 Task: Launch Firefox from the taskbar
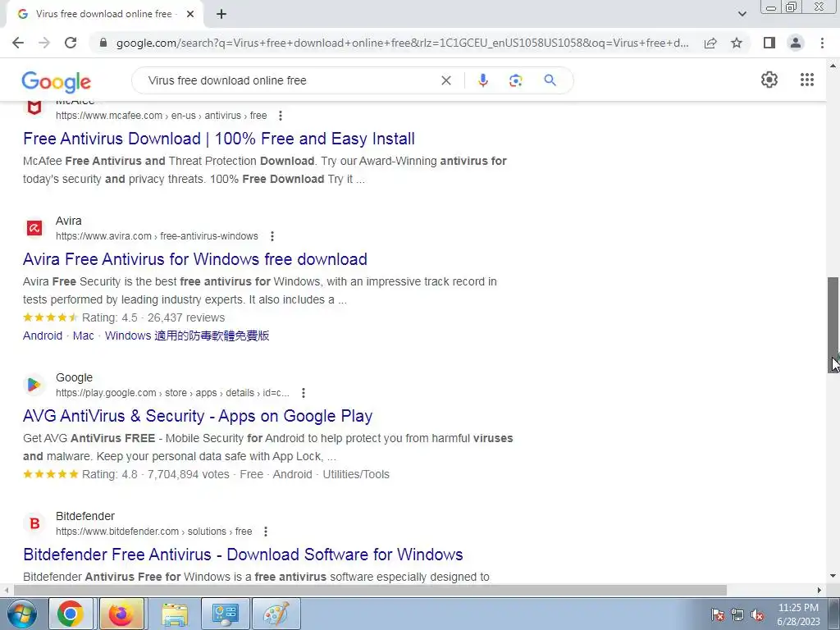click(121, 614)
